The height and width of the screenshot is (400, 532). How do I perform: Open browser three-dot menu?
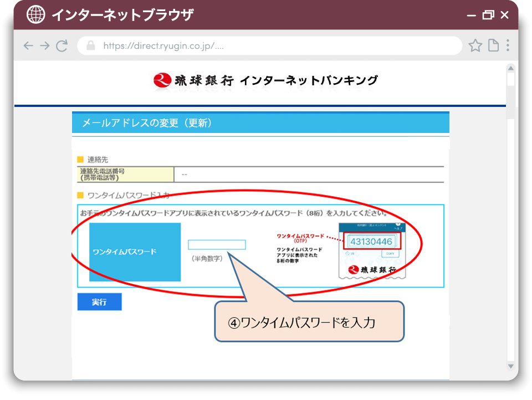point(508,45)
